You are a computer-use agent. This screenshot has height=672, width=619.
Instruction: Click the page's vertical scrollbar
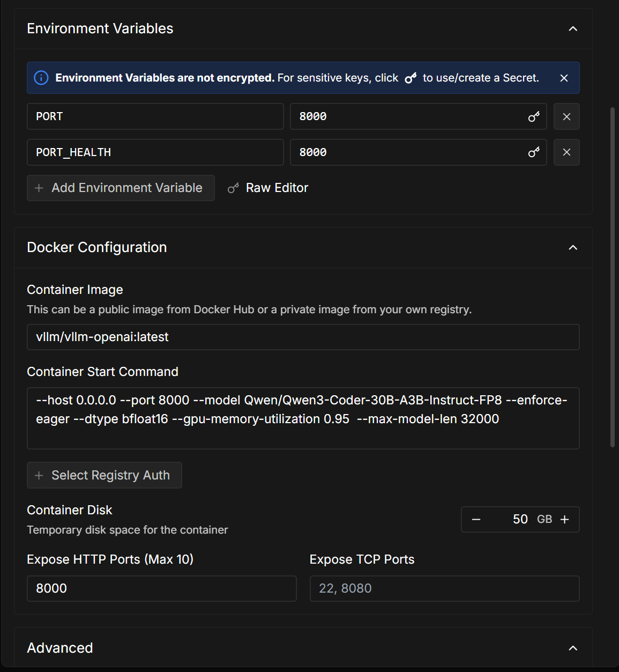[x=613, y=277]
